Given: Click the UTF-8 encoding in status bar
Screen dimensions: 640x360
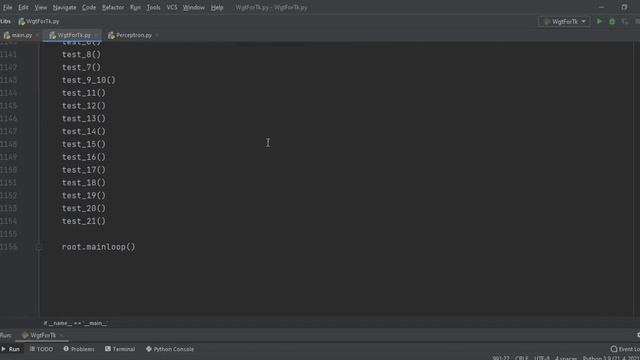Looking at the screenshot, I should [x=542, y=358].
